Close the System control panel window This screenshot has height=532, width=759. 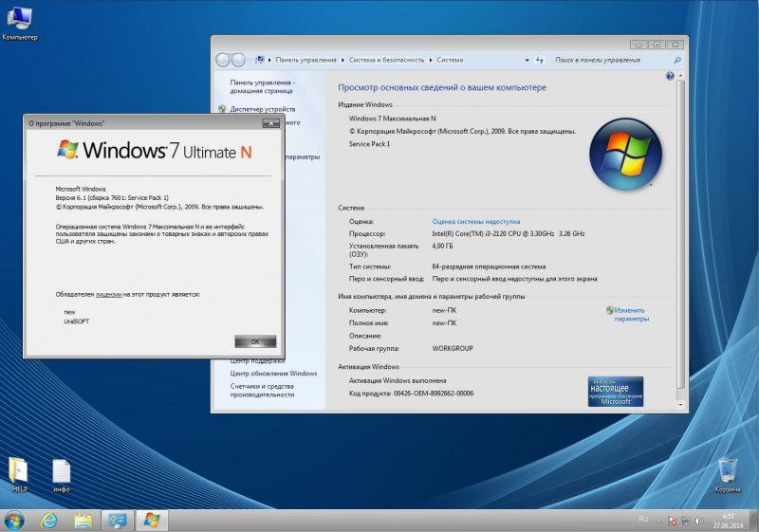[x=675, y=45]
